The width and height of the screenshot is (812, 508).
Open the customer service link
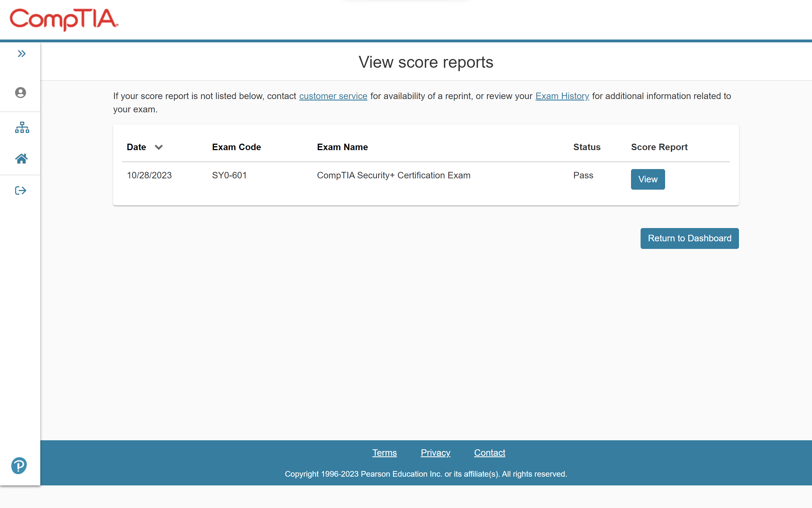333,96
